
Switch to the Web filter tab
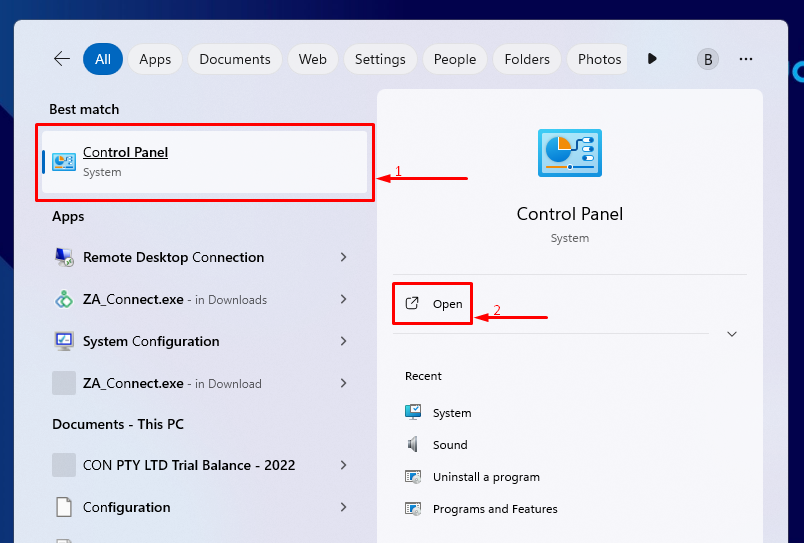click(313, 59)
